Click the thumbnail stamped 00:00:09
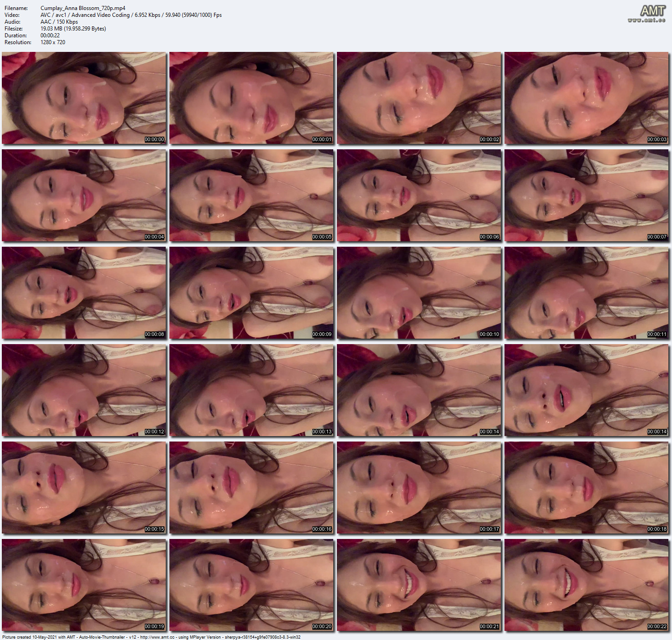672x640 pixels. (251, 293)
